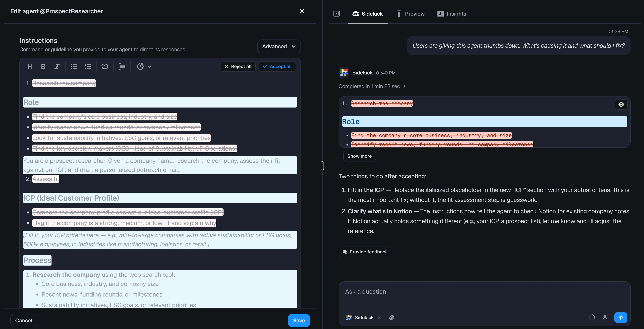
Task: Click 'Core business, industry, and company size' bullet
Action: 100,284
